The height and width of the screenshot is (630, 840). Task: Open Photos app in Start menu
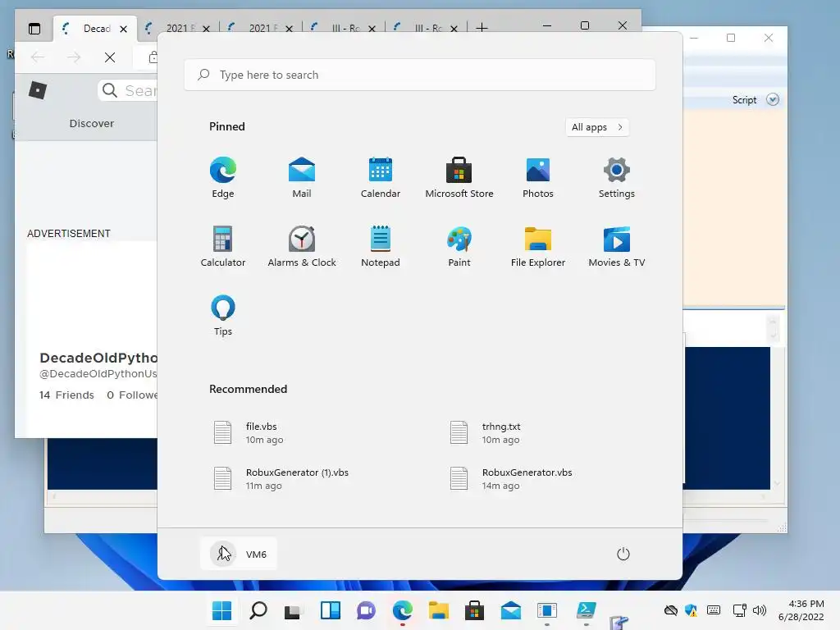(x=538, y=178)
